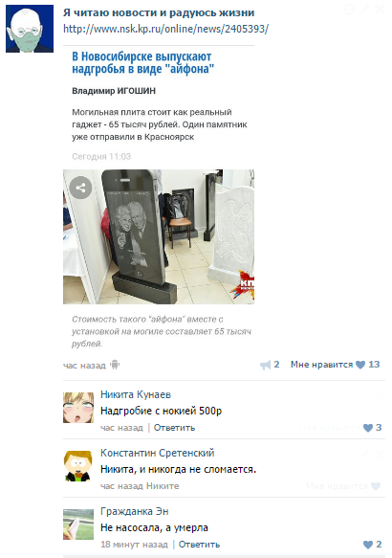Open Константин Сретенский's profile name link
392x558 pixels.
[x=158, y=453]
